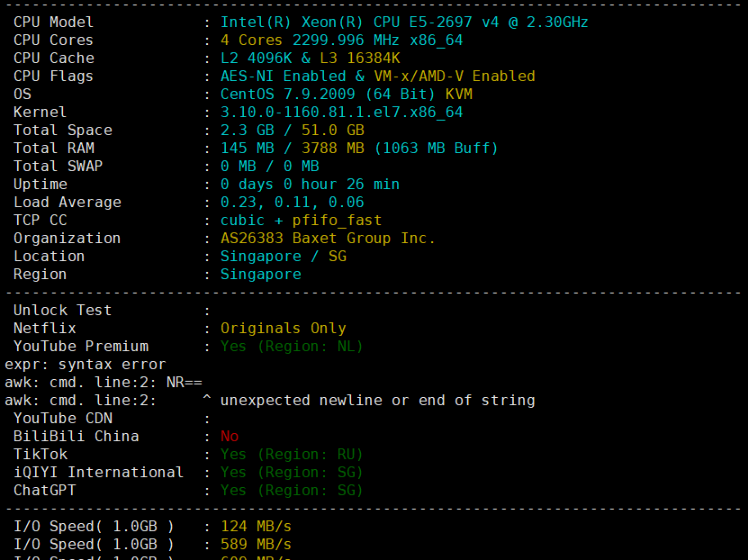Click the I/O speed value '589 MB/s'
Screen dimensions: 748x560
click(x=257, y=545)
